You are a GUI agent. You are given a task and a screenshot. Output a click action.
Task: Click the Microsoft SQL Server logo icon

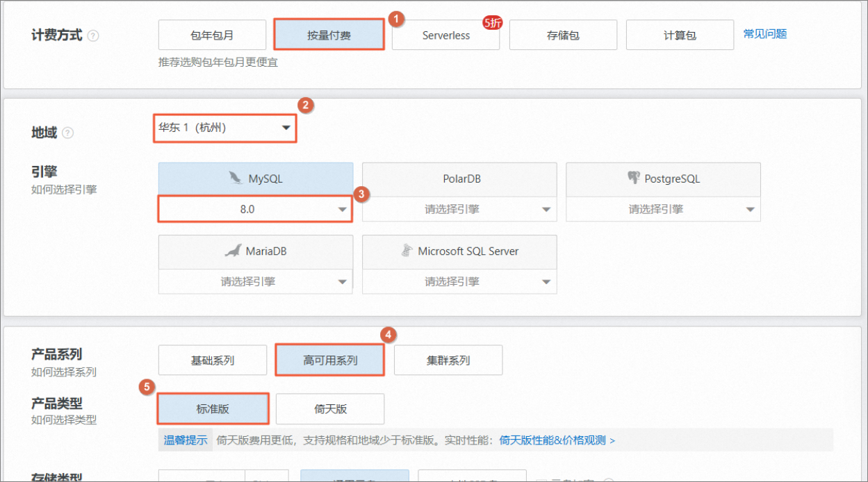[x=407, y=251]
